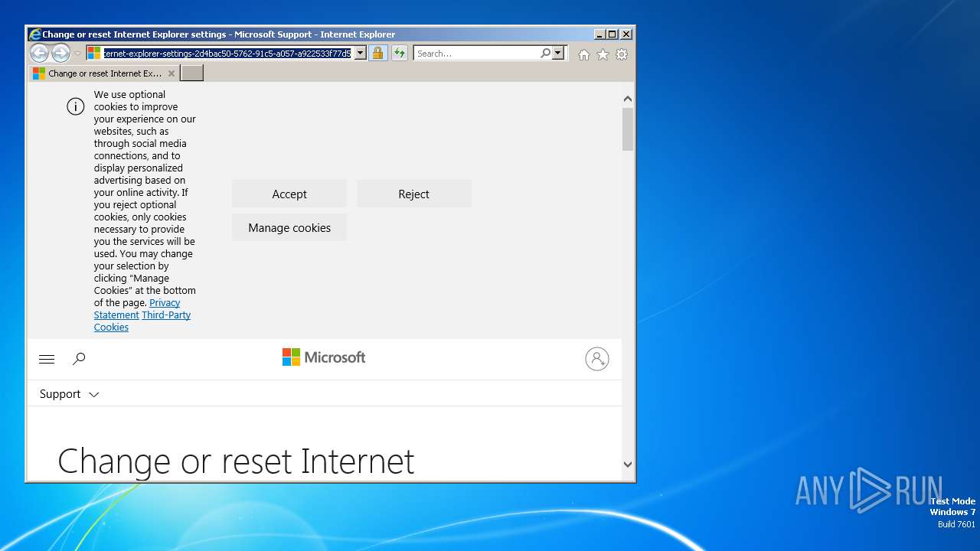The height and width of the screenshot is (551, 980).
Task: Click scrollbar down arrow
Action: (628, 464)
